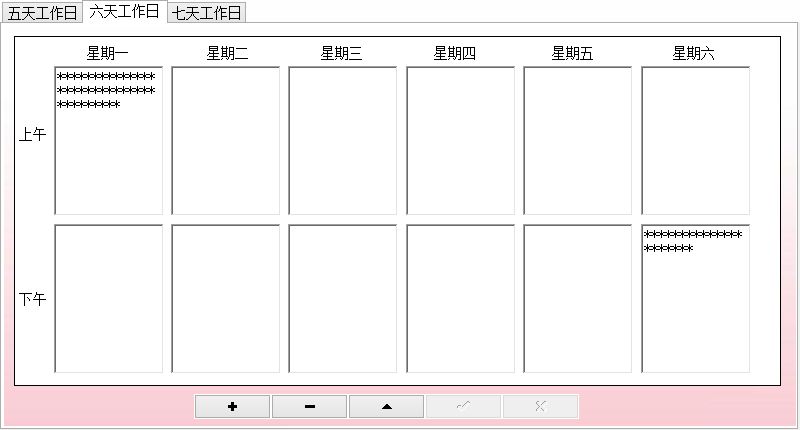800x430 pixels.
Task: Click the 上午 row label
Action: point(33,135)
